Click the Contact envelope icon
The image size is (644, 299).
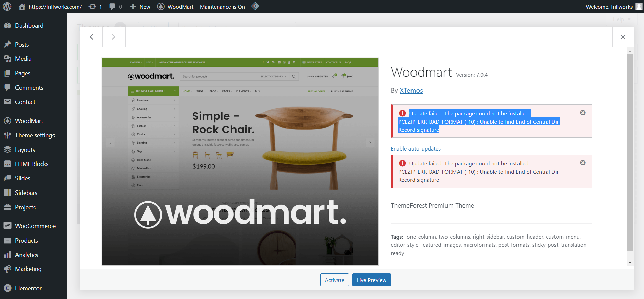coord(8,102)
